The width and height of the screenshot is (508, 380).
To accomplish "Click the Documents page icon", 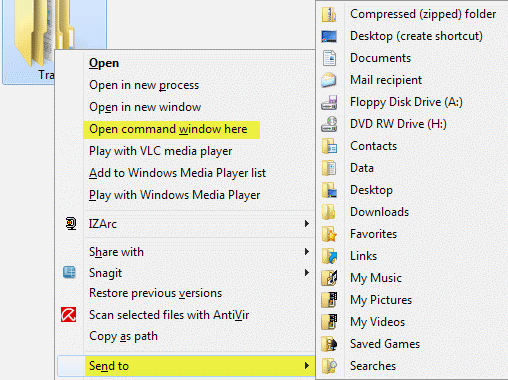I will [x=329, y=58].
